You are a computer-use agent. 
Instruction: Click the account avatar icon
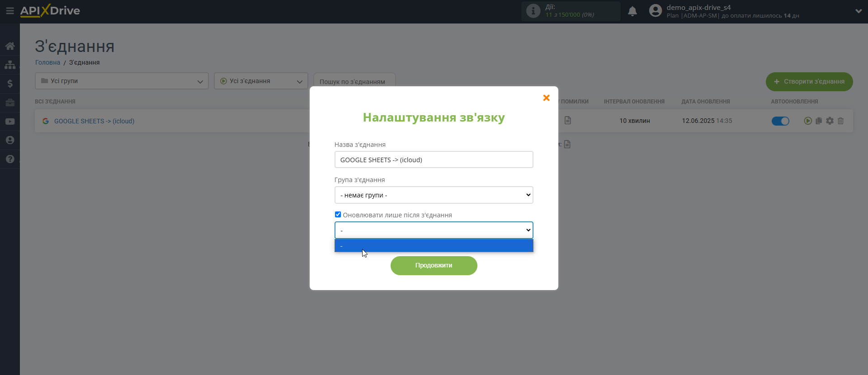point(655,10)
